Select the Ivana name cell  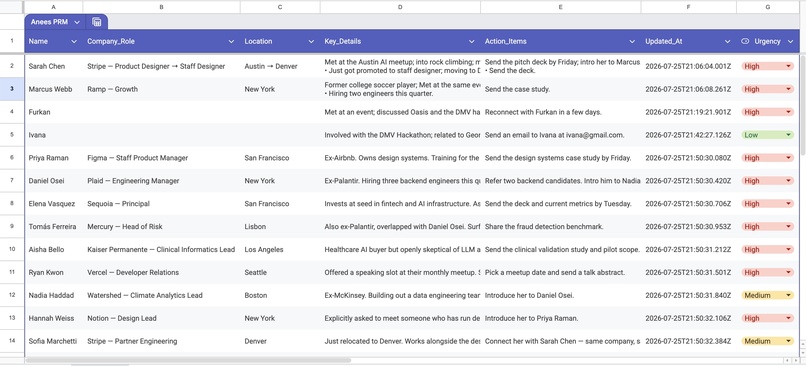[53, 135]
